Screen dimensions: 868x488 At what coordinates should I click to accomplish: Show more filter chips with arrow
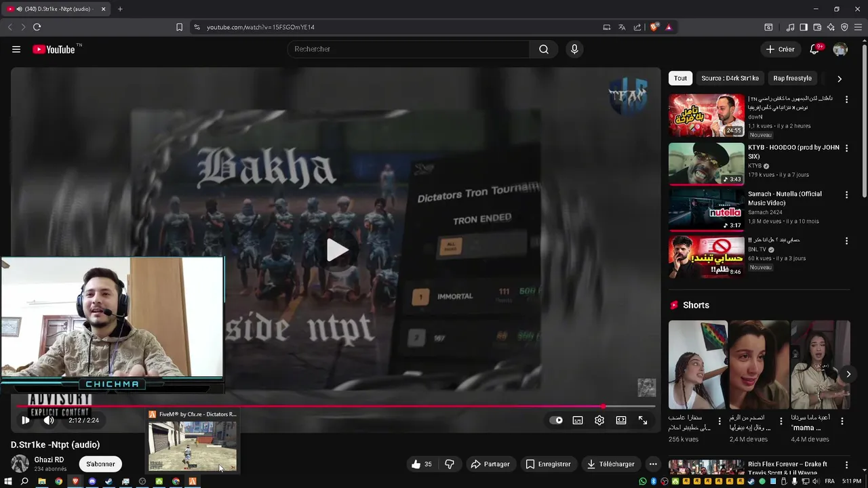click(840, 79)
